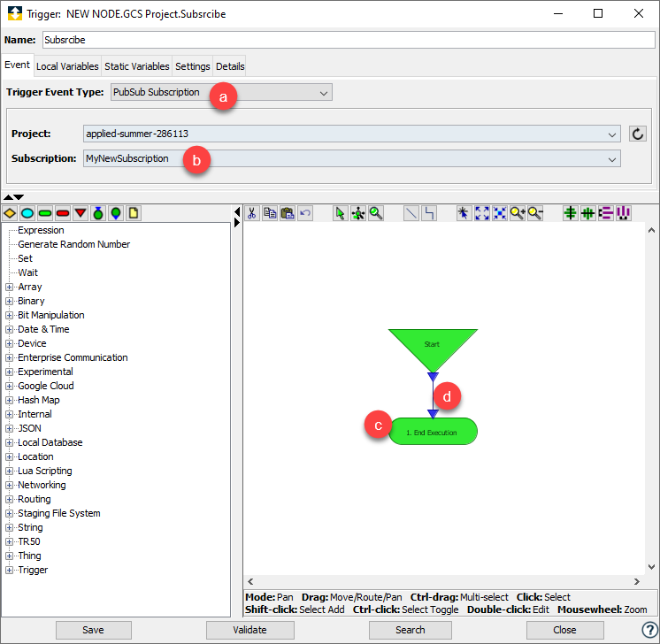The width and height of the screenshot is (660, 644).
Task: Select the green circle with bottom connector
Action: pyautogui.click(x=116, y=213)
